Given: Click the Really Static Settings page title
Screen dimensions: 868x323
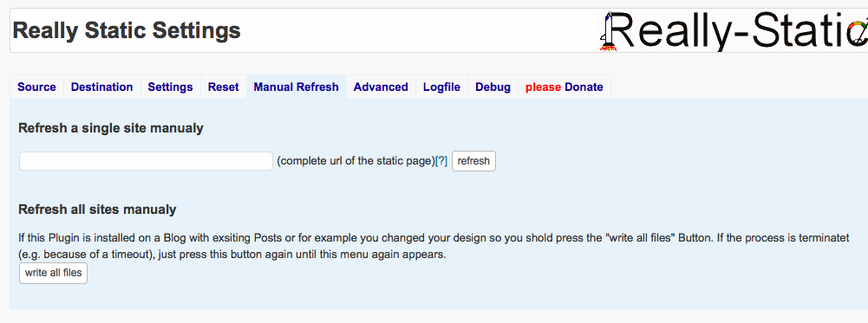Looking at the screenshot, I should [x=127, y=30].
